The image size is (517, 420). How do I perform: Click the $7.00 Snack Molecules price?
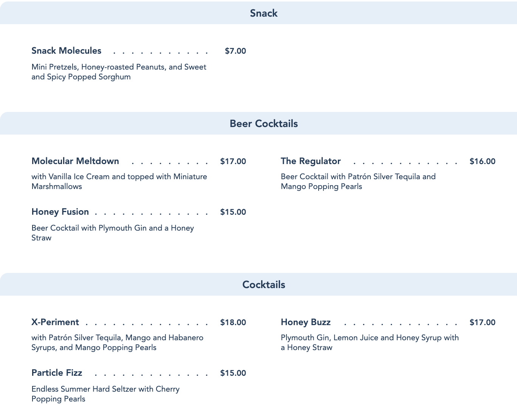point(235,51)
